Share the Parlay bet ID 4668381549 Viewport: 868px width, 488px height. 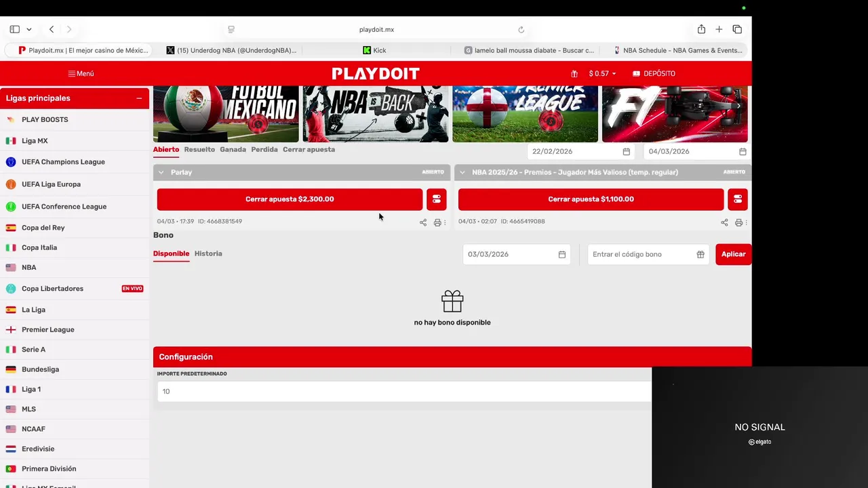tap(423, 222)
